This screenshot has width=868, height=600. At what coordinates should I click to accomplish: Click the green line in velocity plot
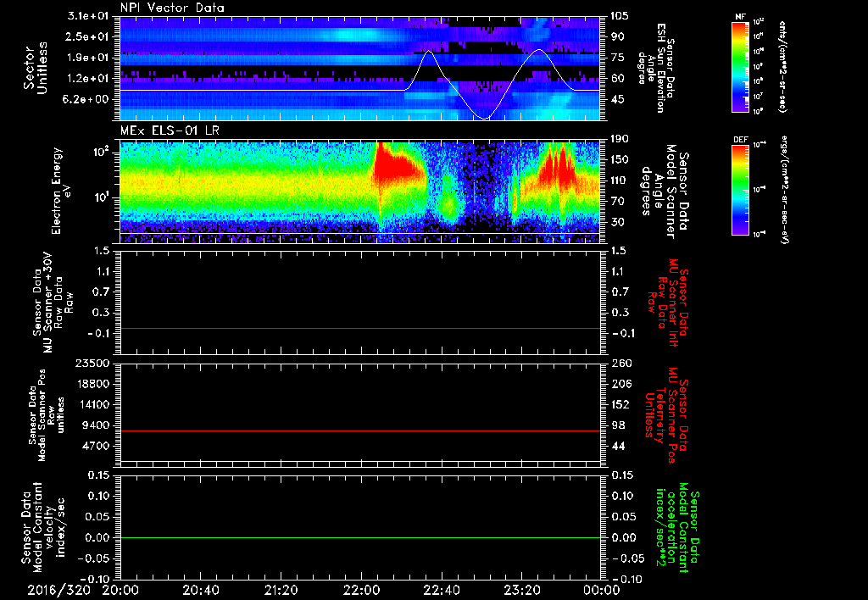[x=359, y=537]
